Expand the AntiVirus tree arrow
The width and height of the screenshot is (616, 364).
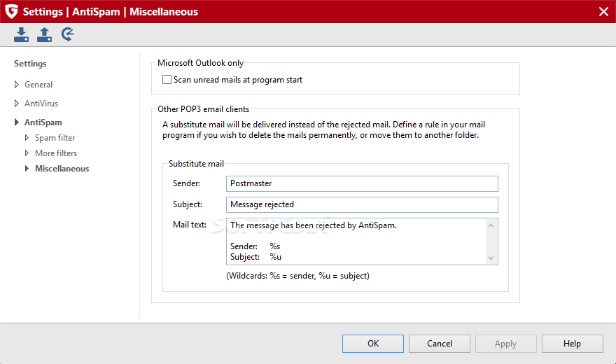[17, 104]
